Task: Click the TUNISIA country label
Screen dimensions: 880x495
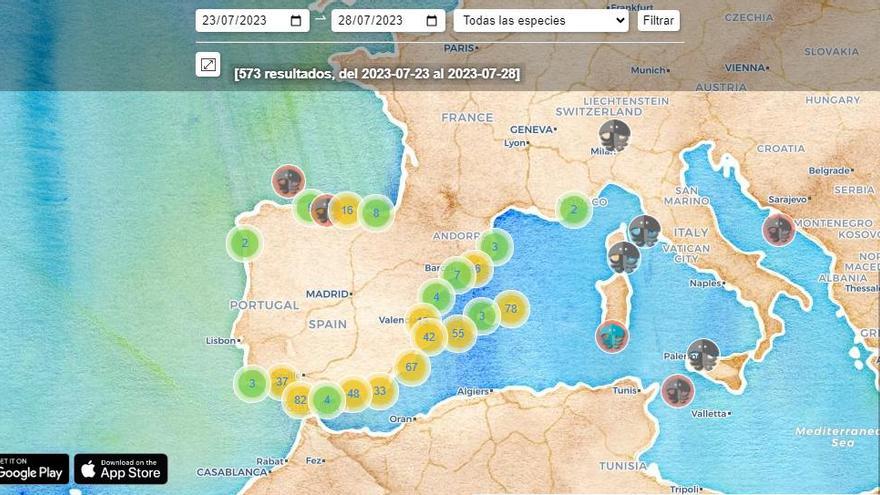Action: tap(622, 466)
